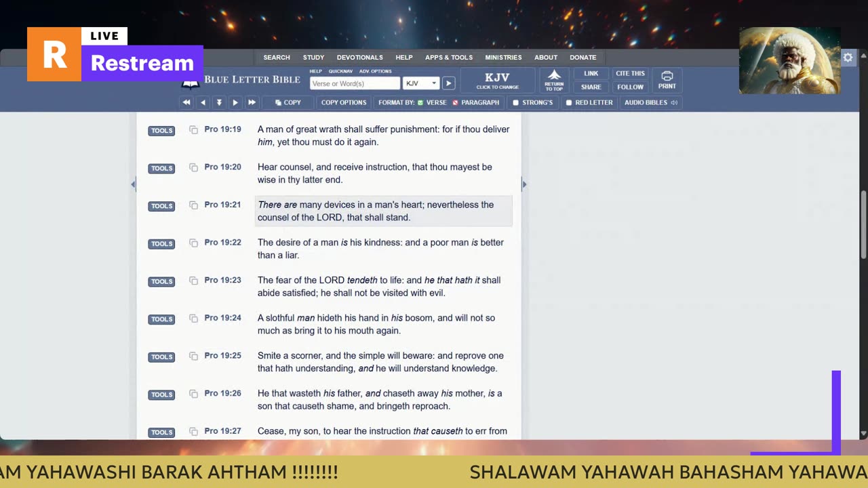The width and height of the screenshot is (868, 488).
Task: Copy verse Pro 19:20 using copy icon
Action: (x=193, y=167)
